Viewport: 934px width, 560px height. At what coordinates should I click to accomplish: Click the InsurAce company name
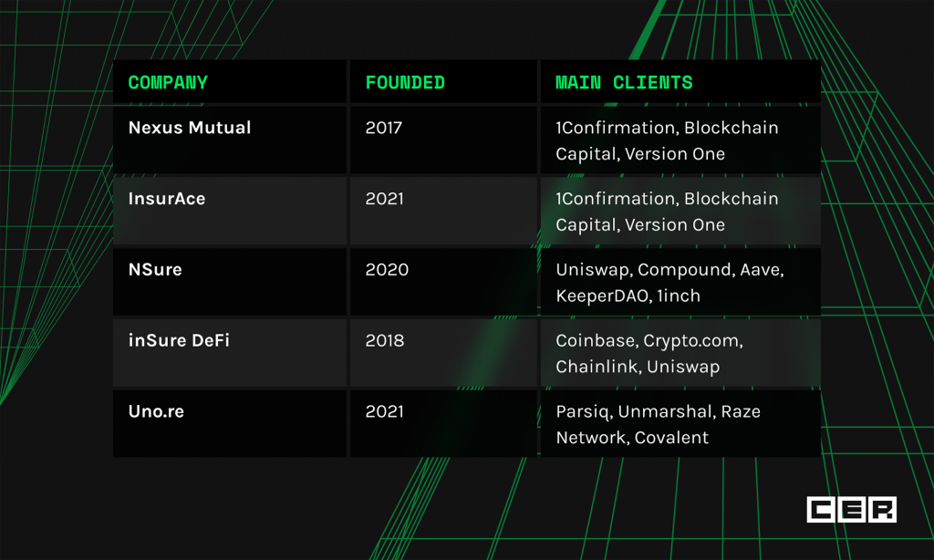tap(167, 199)
